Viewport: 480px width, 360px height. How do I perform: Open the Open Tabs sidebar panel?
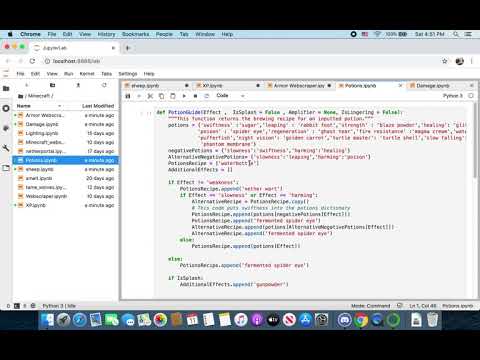click(6, 168)
